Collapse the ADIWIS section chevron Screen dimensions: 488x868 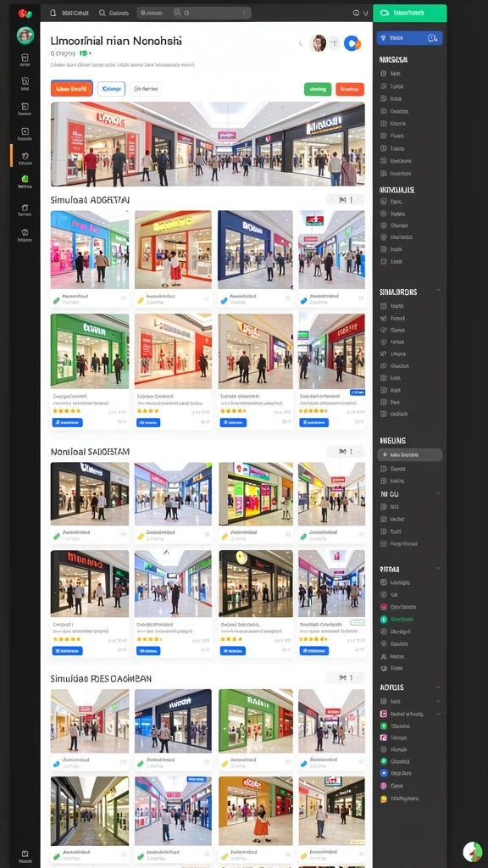coord(439,687)
